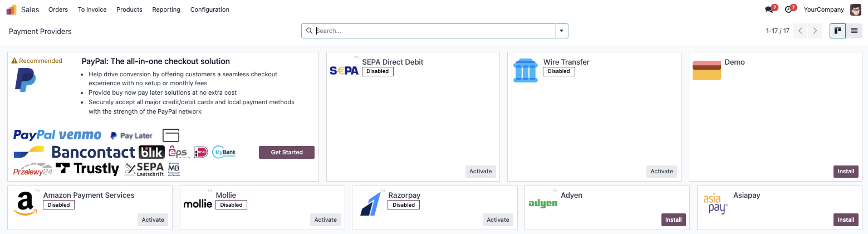Viewport: 868px width, 234px height.
Task: Click the search magnifier icon
Action: click(x=309, y=31)
